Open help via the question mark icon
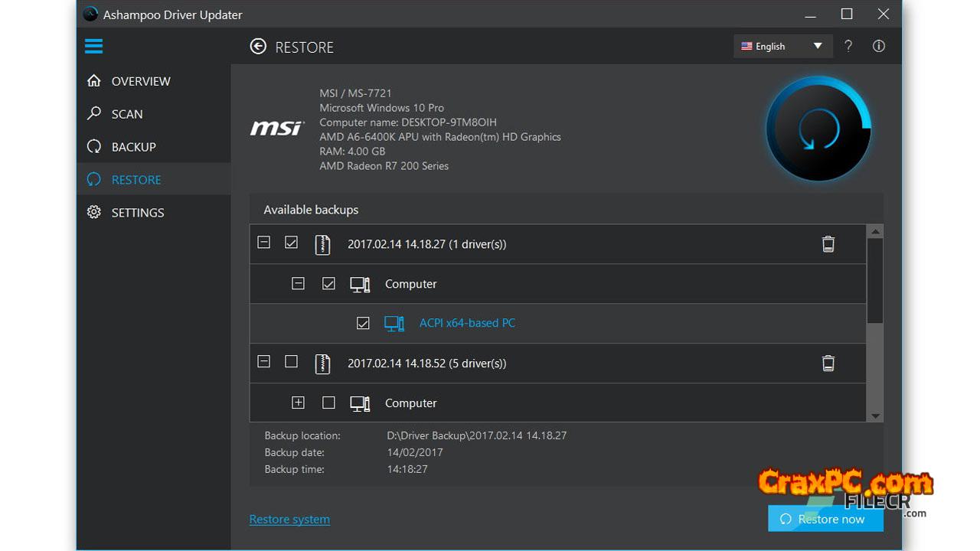Screen dimensions: 980x551 [x=848, y=46]
